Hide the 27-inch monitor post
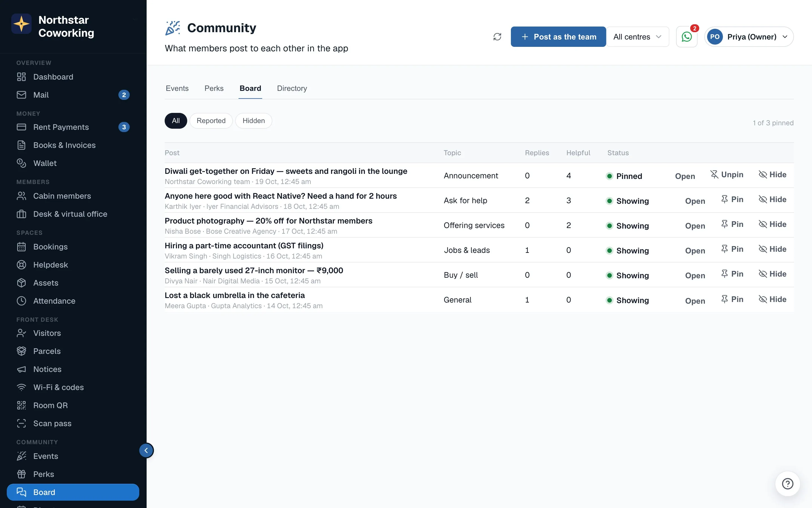 pyautogui.click(x=773, y=274)
